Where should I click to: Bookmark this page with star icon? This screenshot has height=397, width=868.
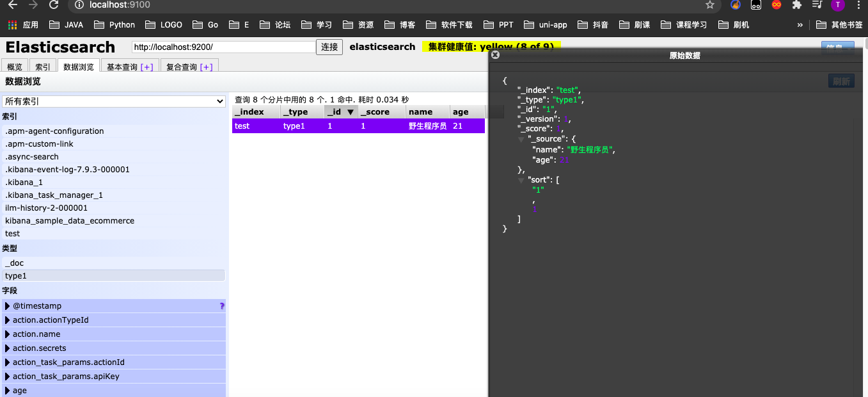click(x=709, y=5)
